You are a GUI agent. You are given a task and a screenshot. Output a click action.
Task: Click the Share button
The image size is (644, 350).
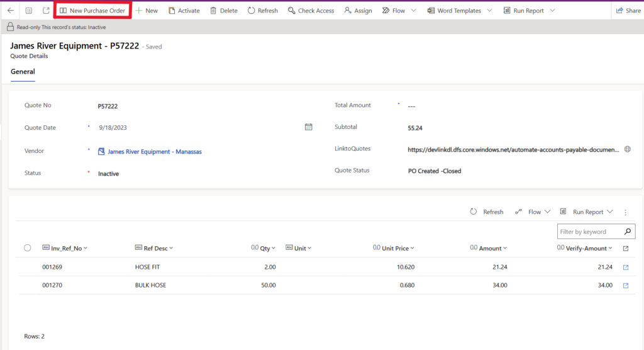[x=627, y=11]
